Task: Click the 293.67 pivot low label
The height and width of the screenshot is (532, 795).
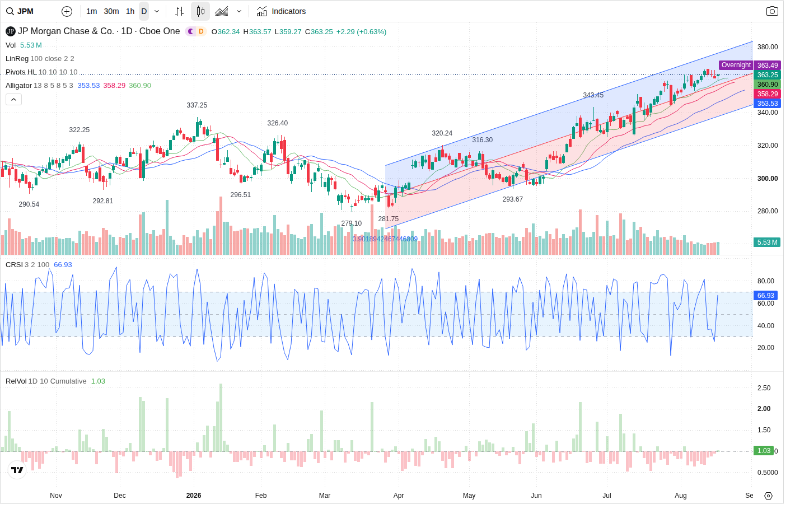Action: 513,199
